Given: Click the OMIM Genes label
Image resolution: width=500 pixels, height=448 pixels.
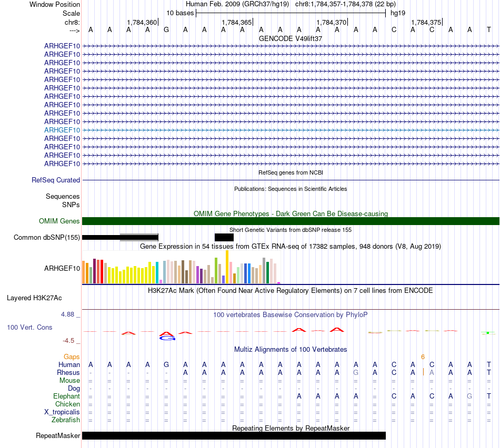Looking at the screenshot, I should (x=59, y=221).
